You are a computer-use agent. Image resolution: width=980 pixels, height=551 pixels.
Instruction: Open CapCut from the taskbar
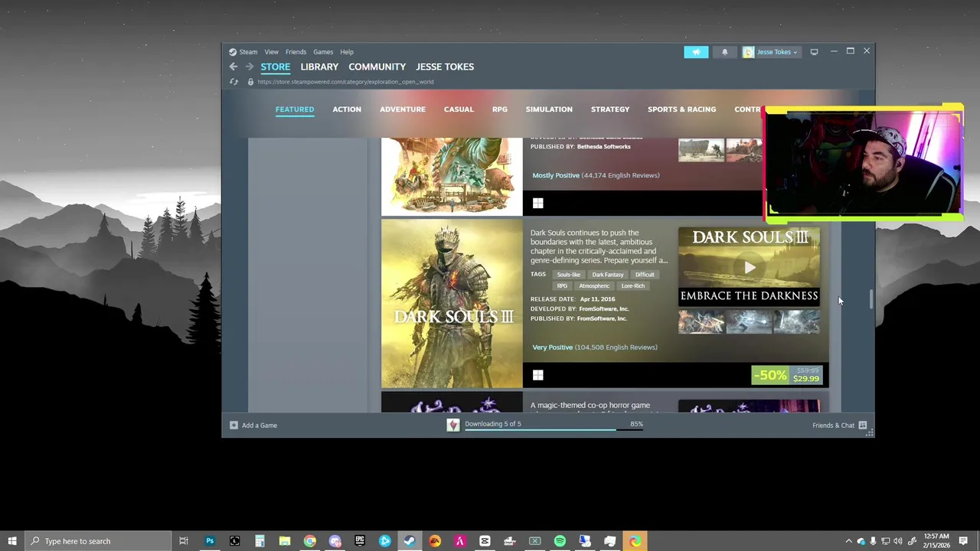pos(485,541)
